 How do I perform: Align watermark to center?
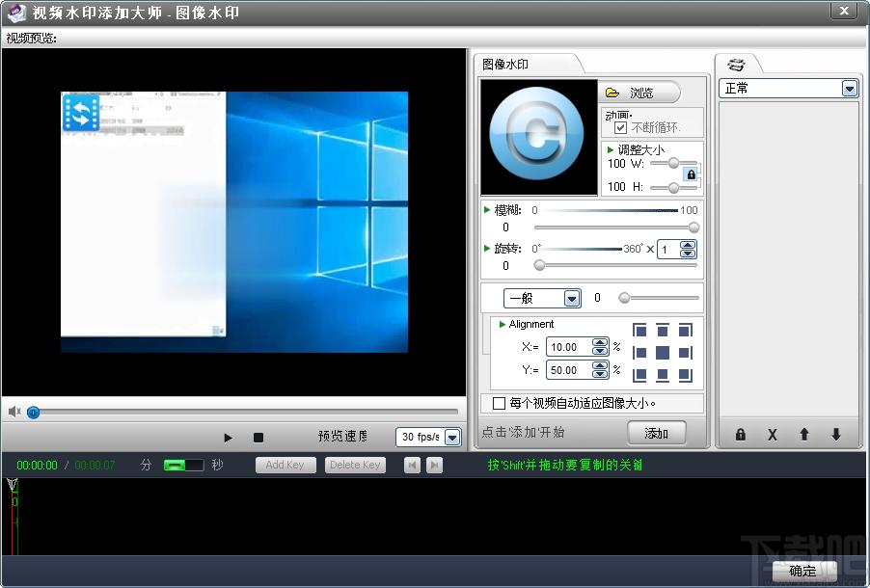pos(663,353)
